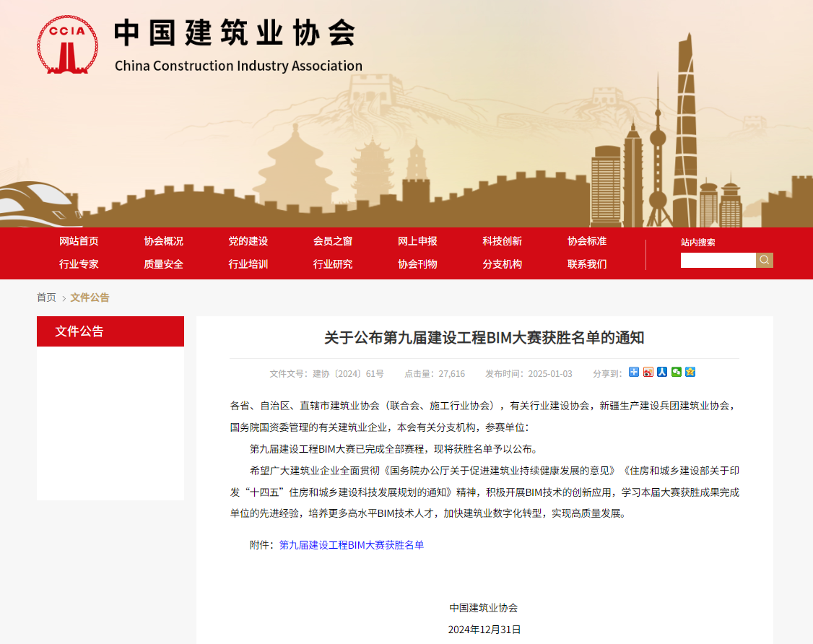Share the notice to Sina Weibo
The image size is (813, 644).
click(648, 372)
